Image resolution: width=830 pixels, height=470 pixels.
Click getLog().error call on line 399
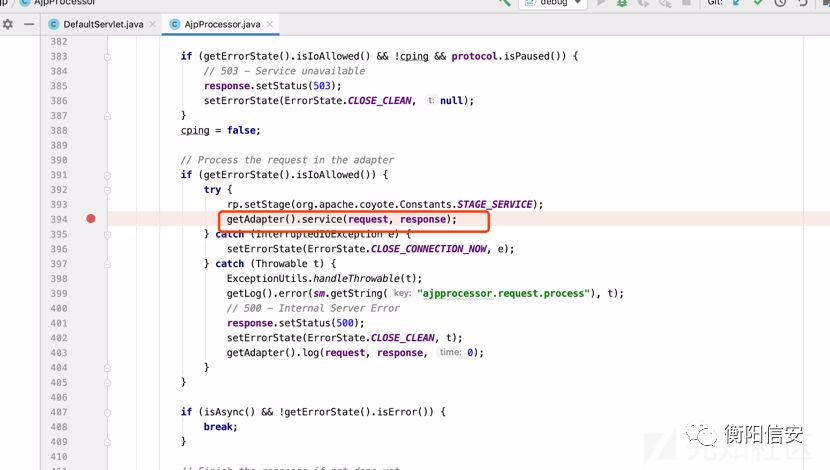click(425, 293)
